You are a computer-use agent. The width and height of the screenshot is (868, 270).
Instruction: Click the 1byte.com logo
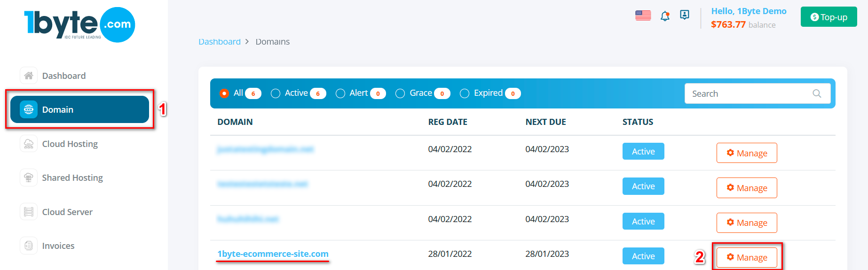79,24
